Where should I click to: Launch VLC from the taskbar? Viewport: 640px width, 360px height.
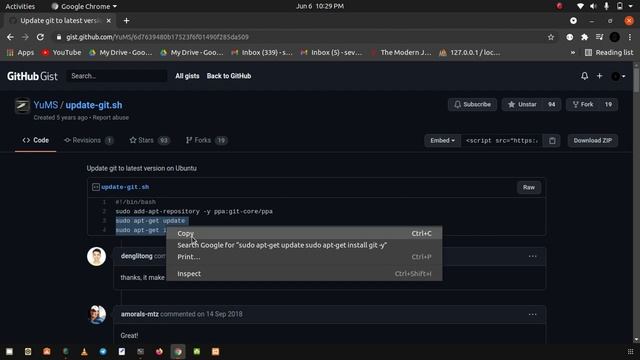(84, 351)
